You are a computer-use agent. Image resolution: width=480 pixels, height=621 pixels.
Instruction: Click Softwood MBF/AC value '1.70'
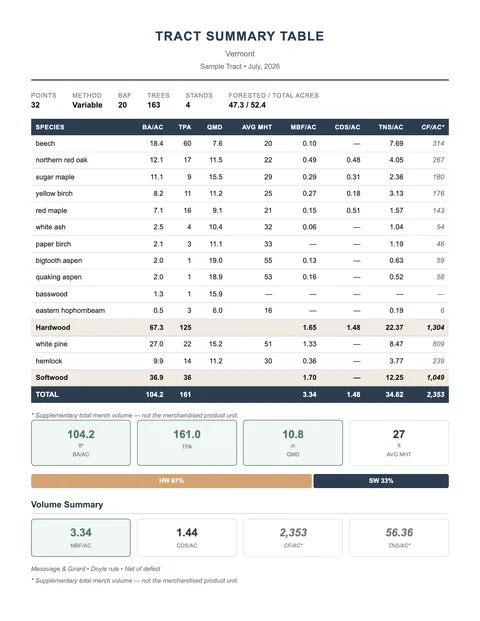coord(309,377)
